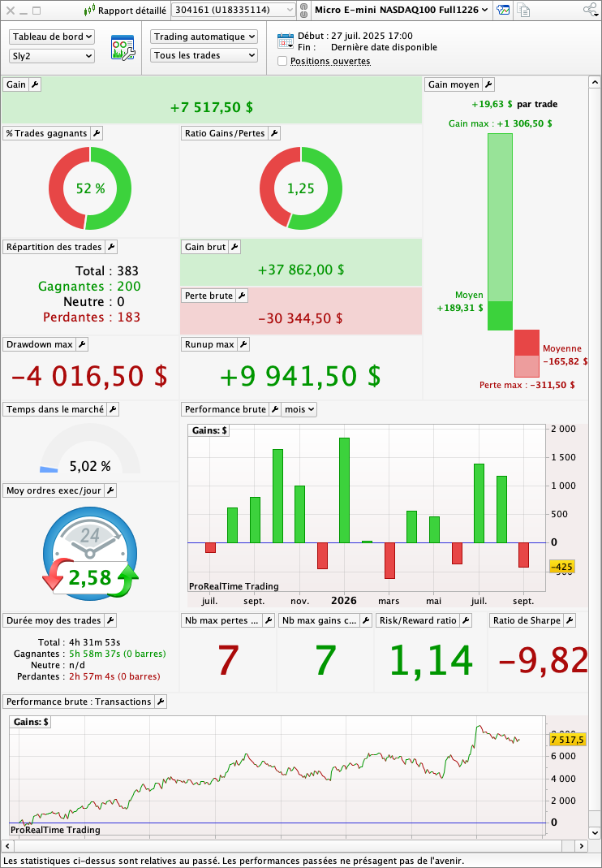Image resolution: width=602 pixels, height=868 pixels.
Task: Click the Positions ouvertes link label
Action: pos(330,62)
